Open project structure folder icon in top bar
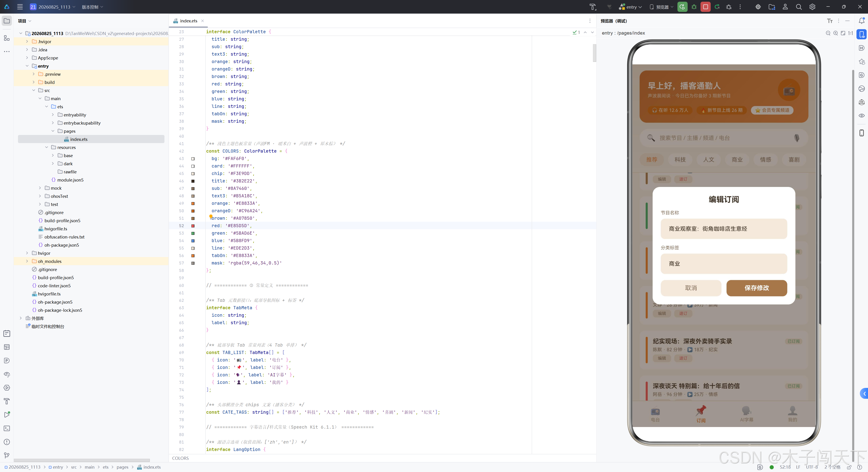Screen dimensions: 868x472 pos(772,7)
